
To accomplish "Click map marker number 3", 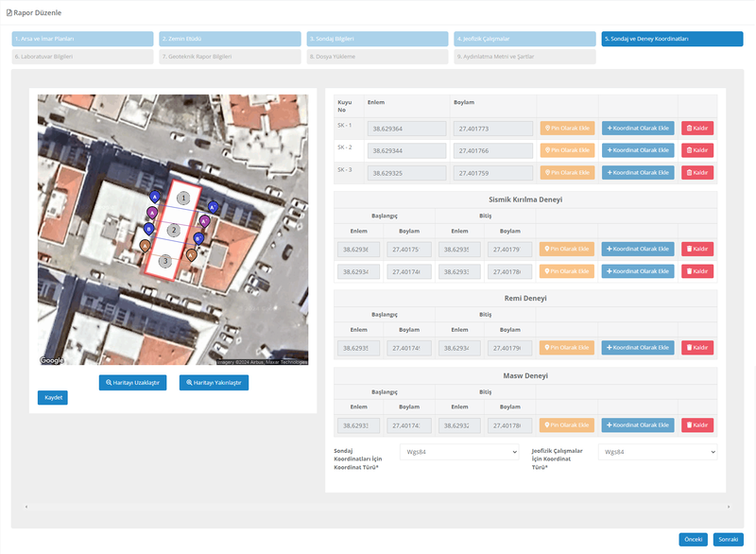I will (165, 261).
